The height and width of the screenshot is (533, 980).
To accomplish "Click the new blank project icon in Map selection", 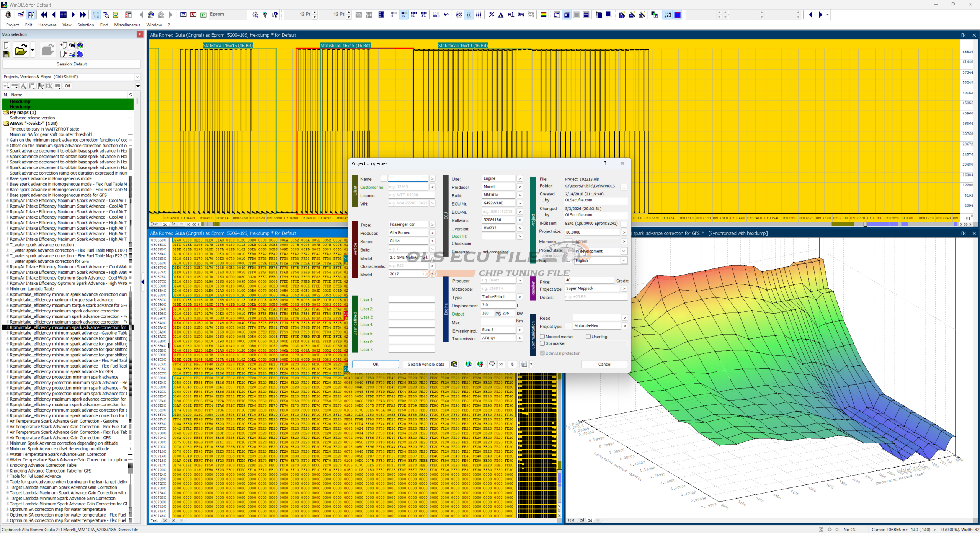I will (6, 46).
